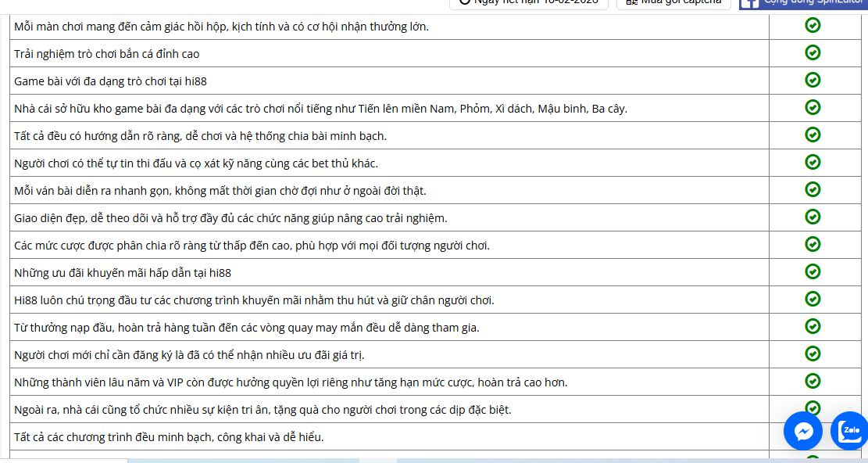
Task: Click the check mark next to 'Người chơi có thể tự tin'
Action: [812, 162]
